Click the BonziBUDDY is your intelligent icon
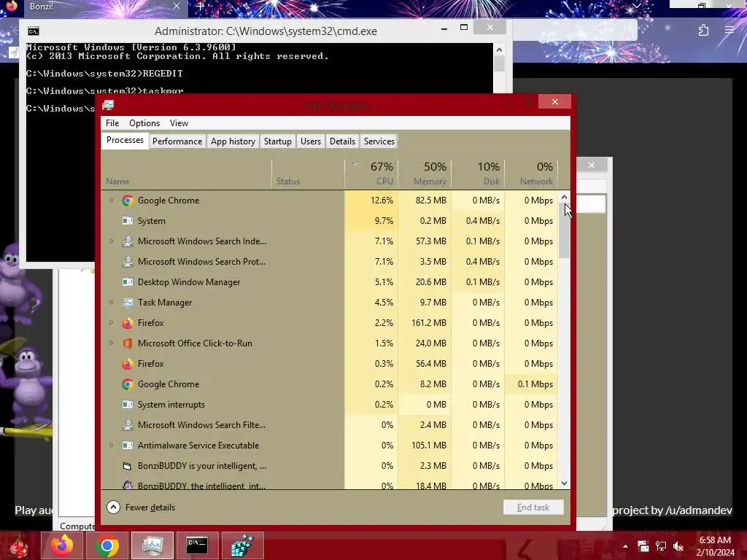This screenshot has height=560, width=747. pos(127,466)
